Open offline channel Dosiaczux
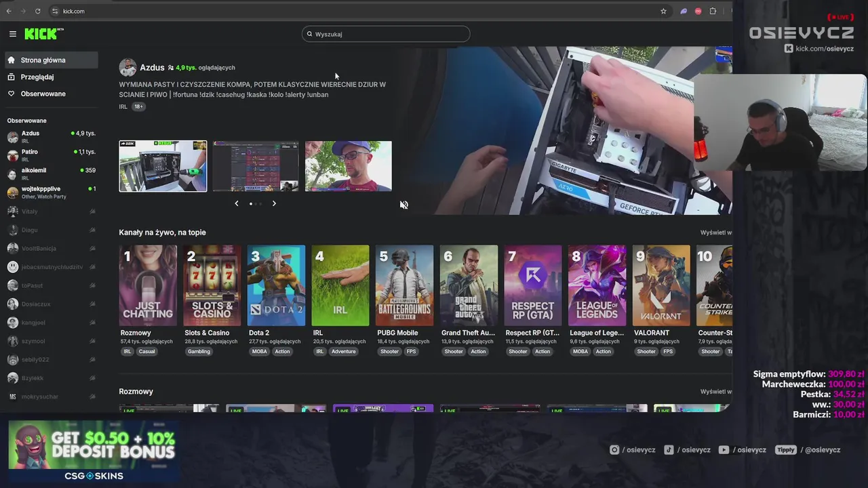The image size is (868, 488). click(x=52, y=304)
